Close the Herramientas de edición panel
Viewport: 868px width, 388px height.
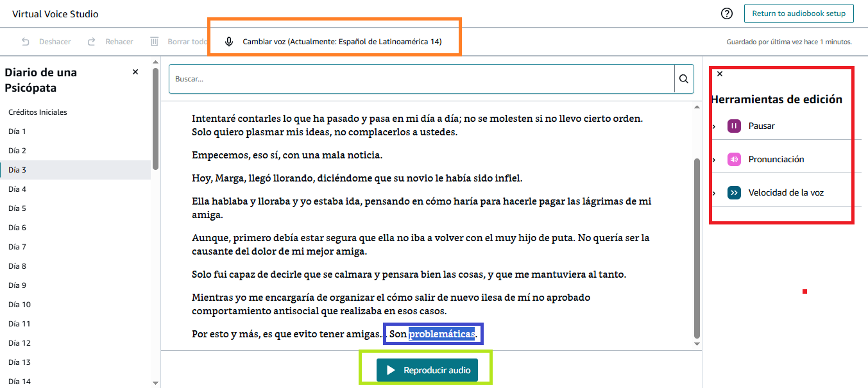(x=720, y=74)
